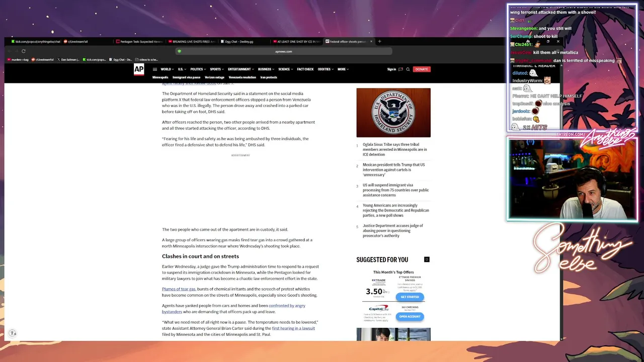
Task: Click the green shield icon in the address bar
Action: pos(179,51)
